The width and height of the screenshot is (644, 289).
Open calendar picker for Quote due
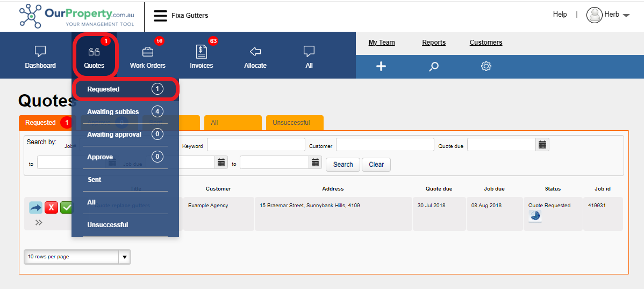[542, 144]
